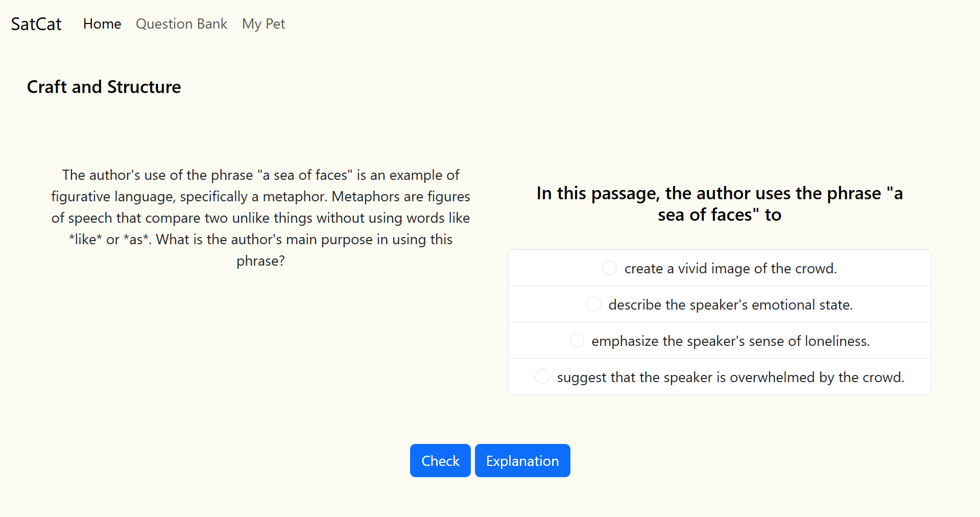Open the Question Bank page
Image resolution: width=980 pixels, height=517 pixels.
click(181, 24)
